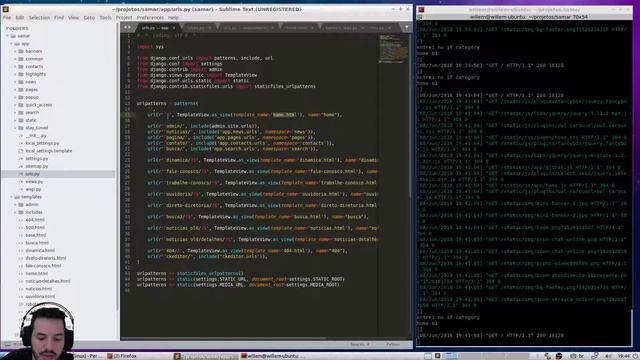640x360 pixels.
Task: Collapse the templates folder
Action: [x=11, y=197]
